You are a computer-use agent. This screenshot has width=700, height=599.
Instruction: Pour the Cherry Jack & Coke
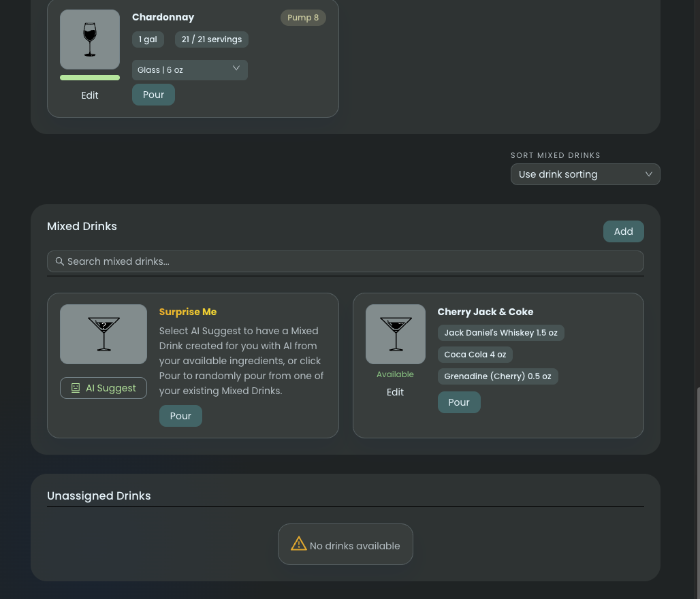(x=458, y=402)
